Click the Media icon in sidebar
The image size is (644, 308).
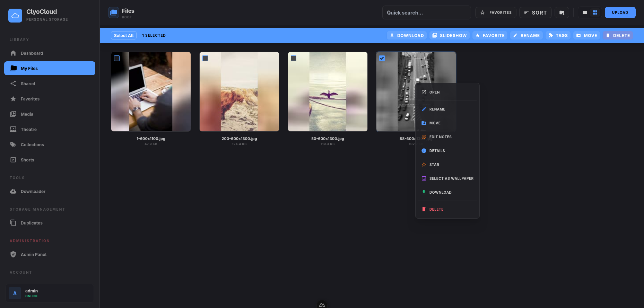tap(13, 114)
